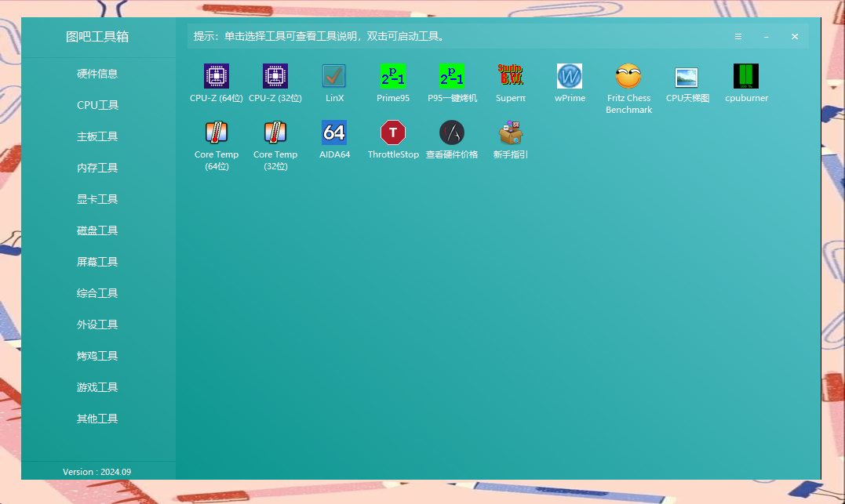
Task: Switch to the 显卡工具 category
Action: pyautogui.click(x=97, y=199)
